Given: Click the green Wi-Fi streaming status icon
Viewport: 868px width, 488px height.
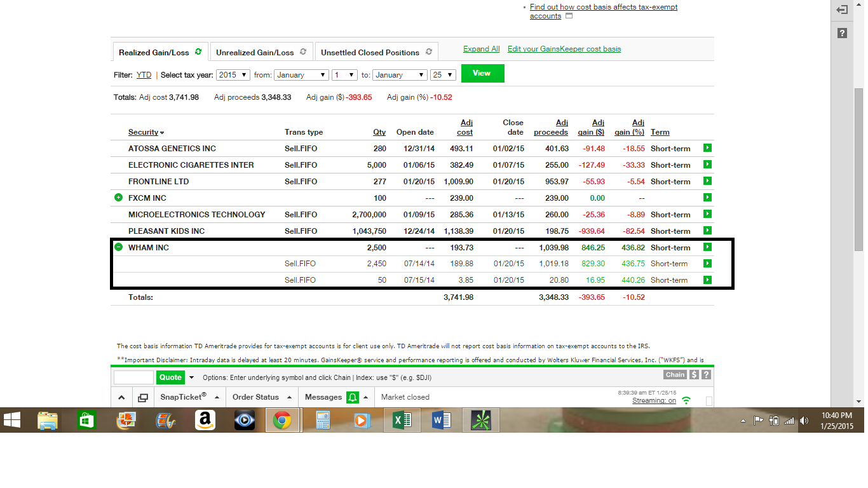Looking at the screenshot, I should pyautogui.click(x=686, y=400).
